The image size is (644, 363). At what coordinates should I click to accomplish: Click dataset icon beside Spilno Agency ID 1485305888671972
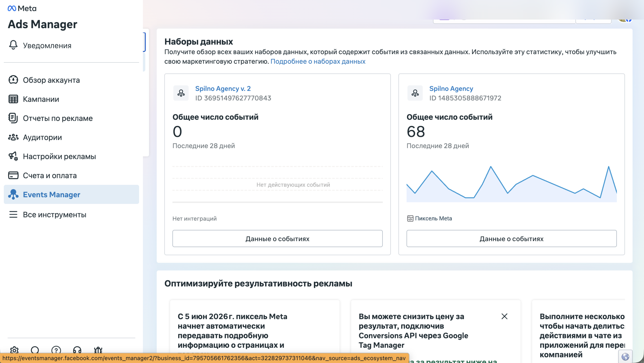415,93
